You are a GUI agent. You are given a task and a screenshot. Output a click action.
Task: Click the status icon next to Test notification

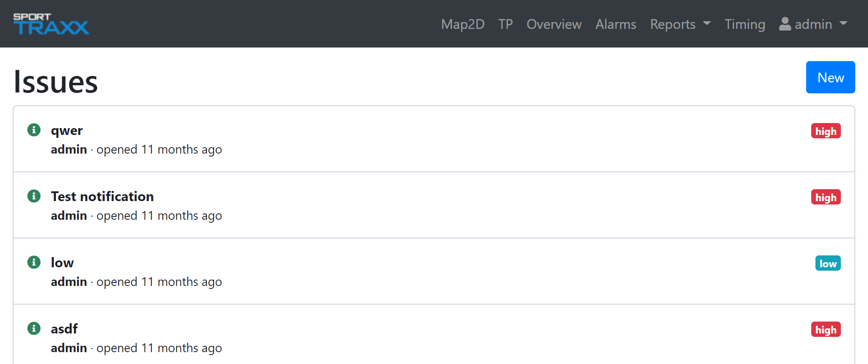pos(34,196)
